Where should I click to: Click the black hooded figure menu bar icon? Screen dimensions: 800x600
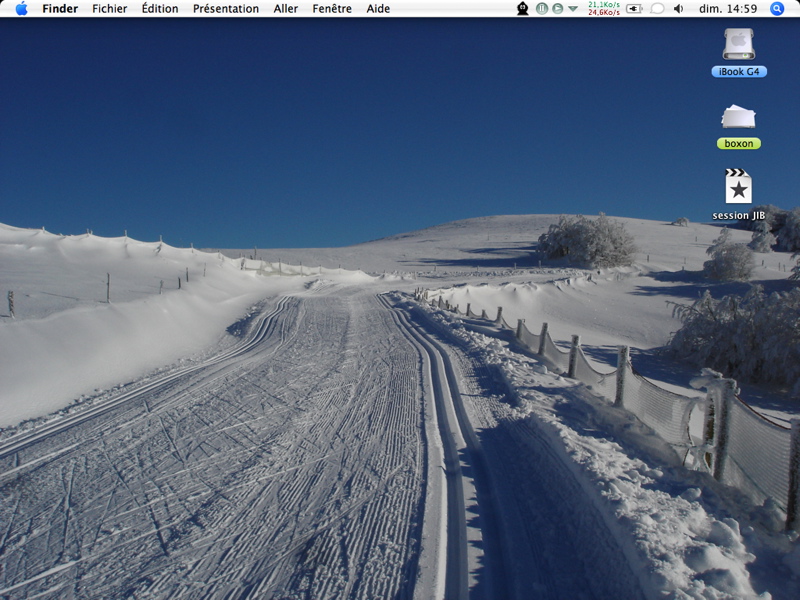522,9
